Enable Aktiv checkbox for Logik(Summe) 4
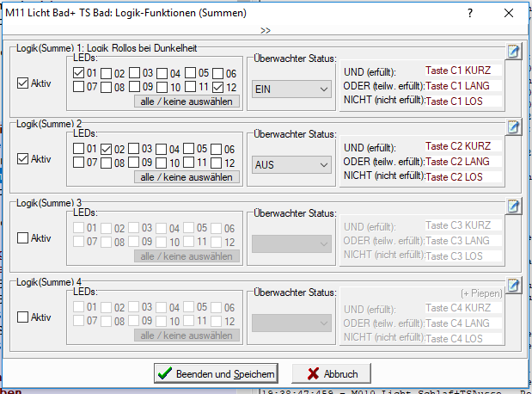532x394 pixels. pos(23,317)
